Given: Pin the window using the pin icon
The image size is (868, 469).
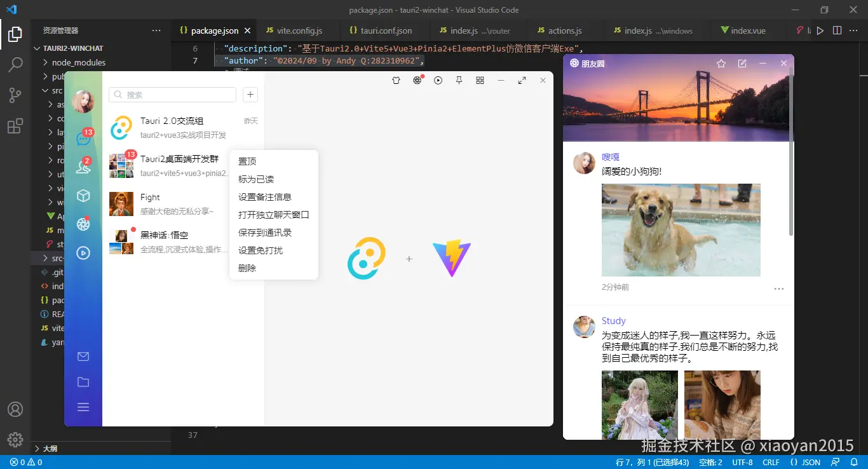Looking at the screenshot, I should coord(459,80).
